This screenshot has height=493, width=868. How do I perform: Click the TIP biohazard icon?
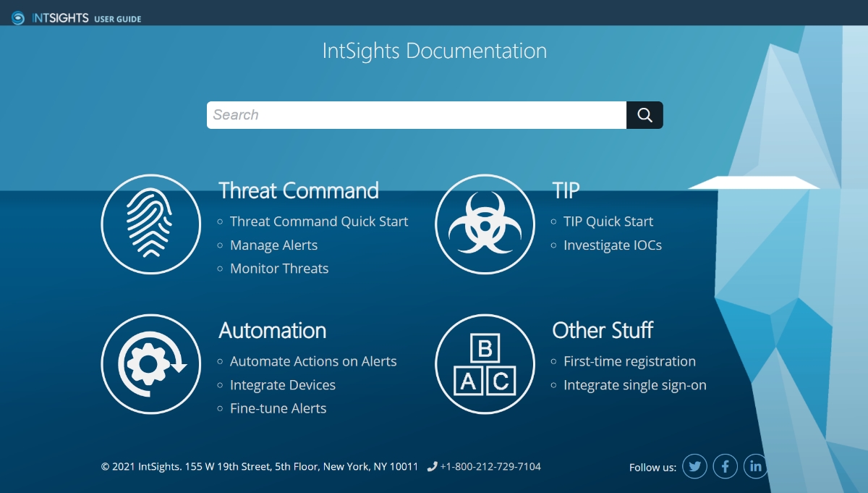coord(485,224)
